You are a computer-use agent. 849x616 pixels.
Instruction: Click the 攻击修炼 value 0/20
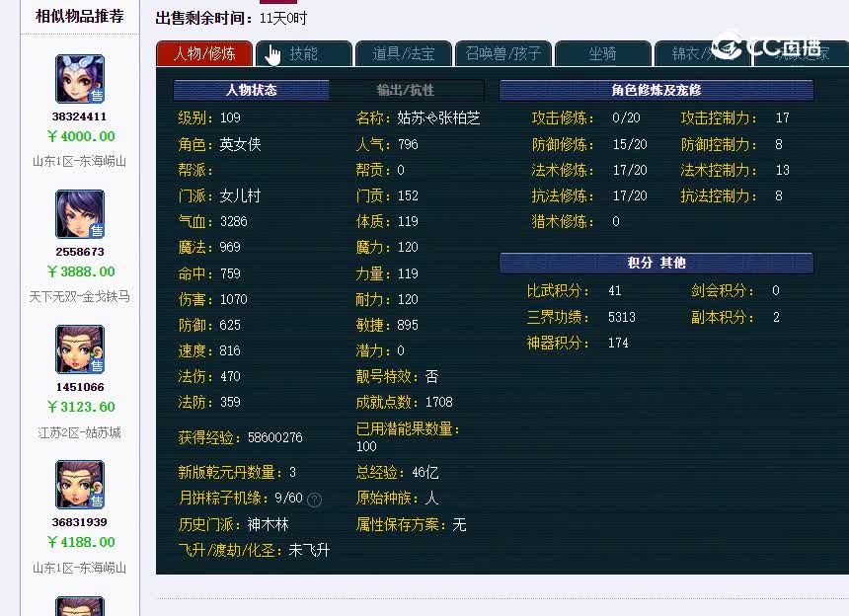click(x=626, y=118)
